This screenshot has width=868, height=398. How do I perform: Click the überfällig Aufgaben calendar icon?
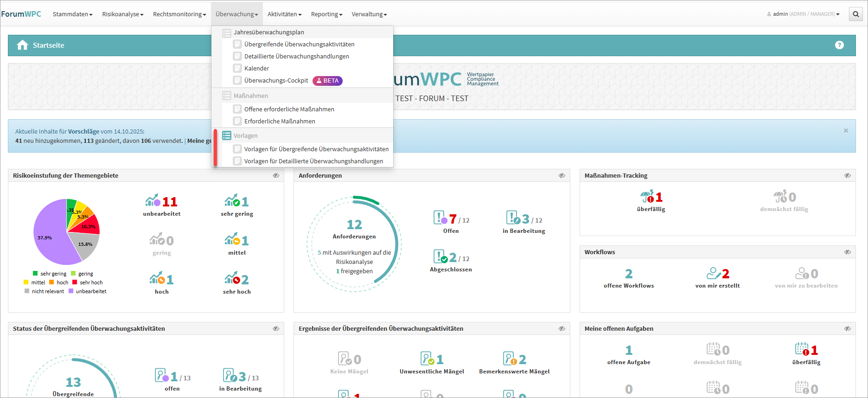click(802, 349)
